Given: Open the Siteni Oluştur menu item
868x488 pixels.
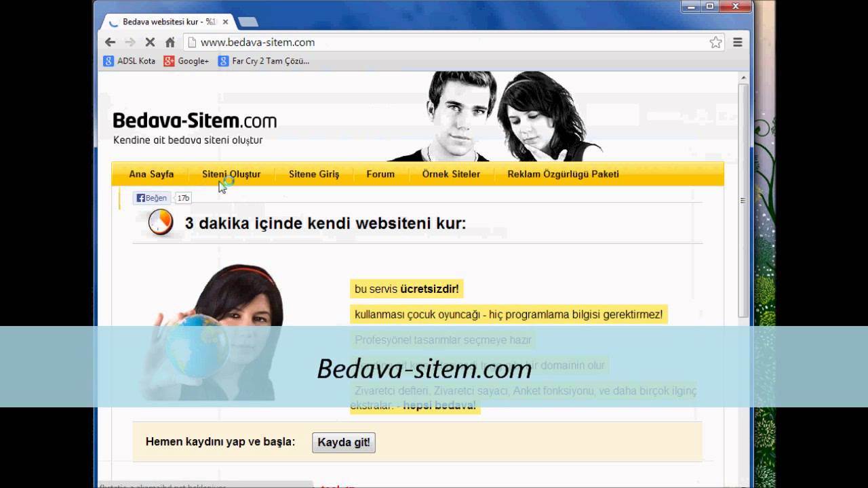Looking at the screenshot, I should [231, 174].
